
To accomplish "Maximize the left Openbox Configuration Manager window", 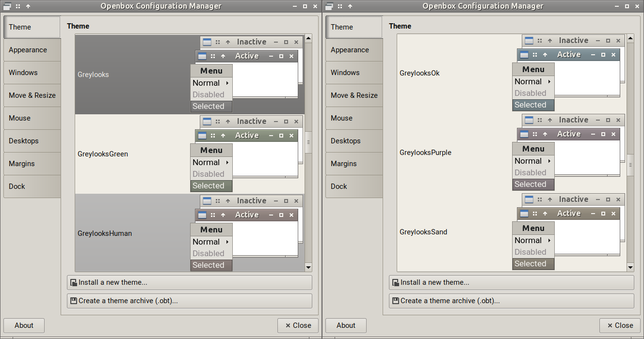I will (305, 6).
